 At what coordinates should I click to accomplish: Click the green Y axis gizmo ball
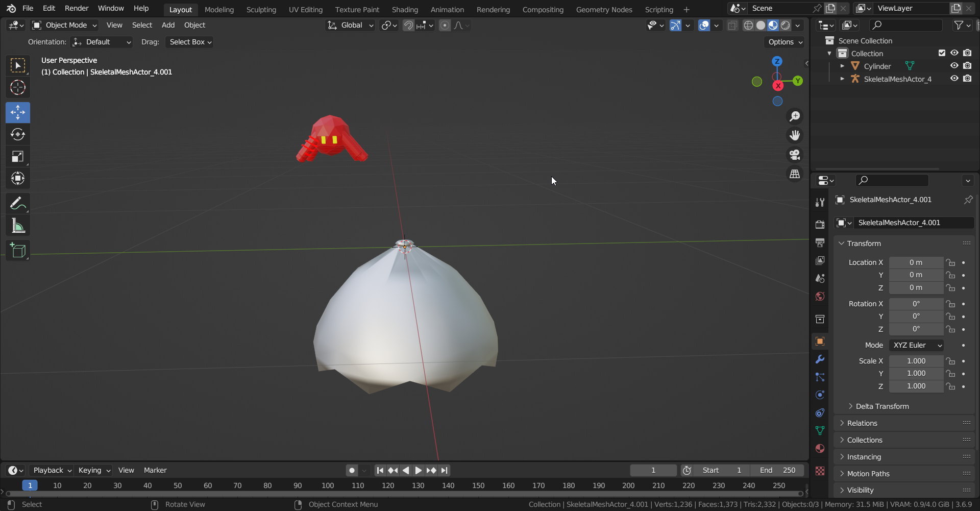(798, 81)
